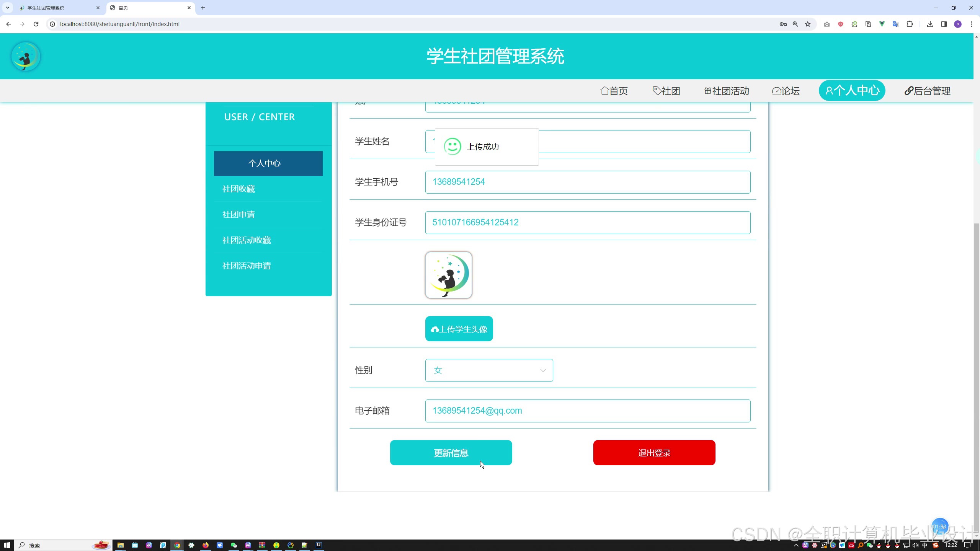Viewport: 980px width, 551px height.
Task: Open 社团收藏 in the sidebar
Action: (x=238, y=189)
